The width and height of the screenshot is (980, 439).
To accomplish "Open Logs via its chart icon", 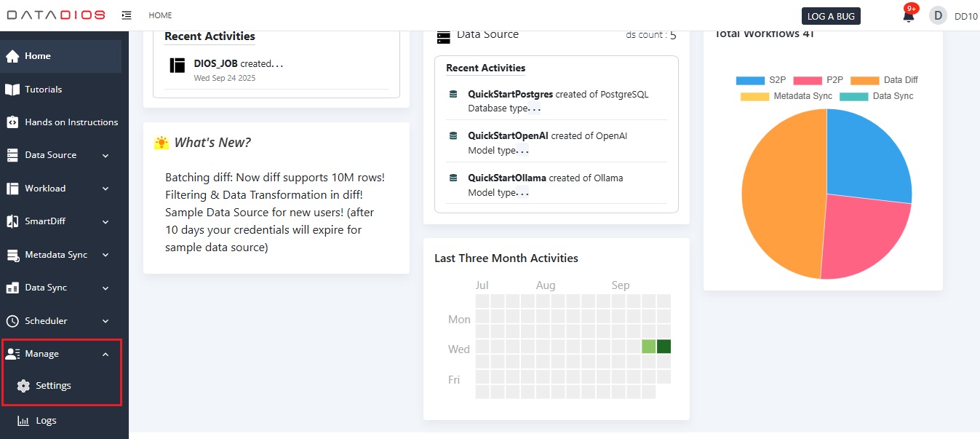I will [23, 420].
